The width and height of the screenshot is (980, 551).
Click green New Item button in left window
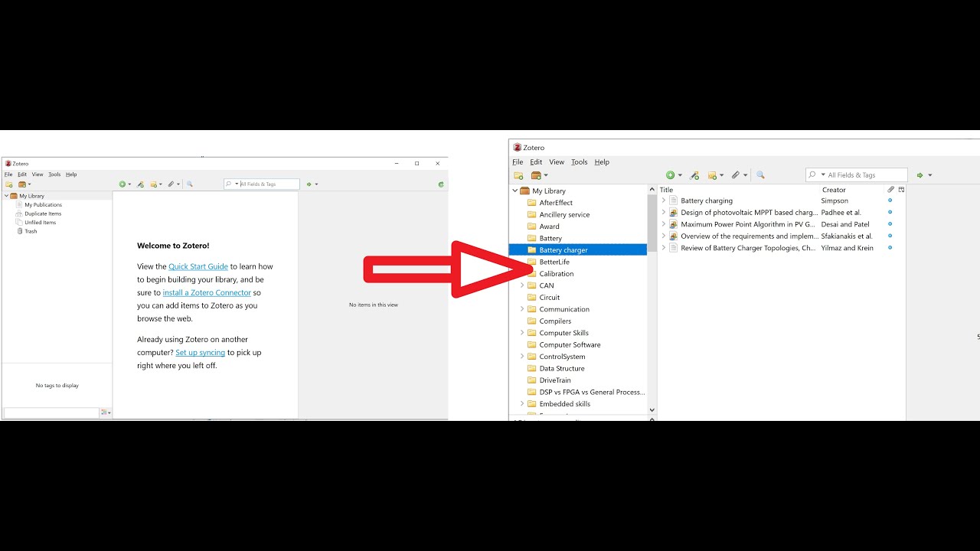click(x=124, y=184)
